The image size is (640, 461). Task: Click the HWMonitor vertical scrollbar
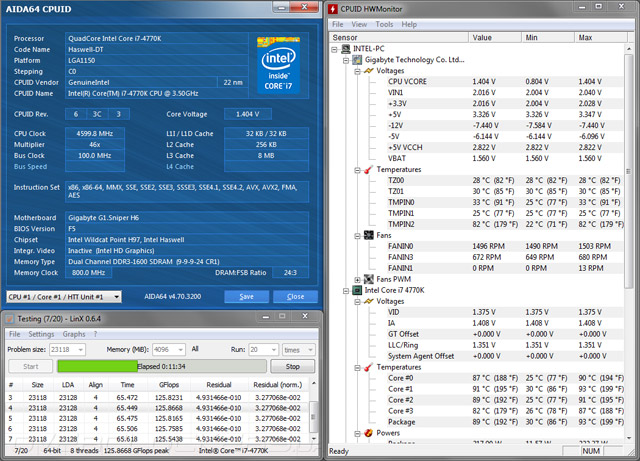point(629,243)
